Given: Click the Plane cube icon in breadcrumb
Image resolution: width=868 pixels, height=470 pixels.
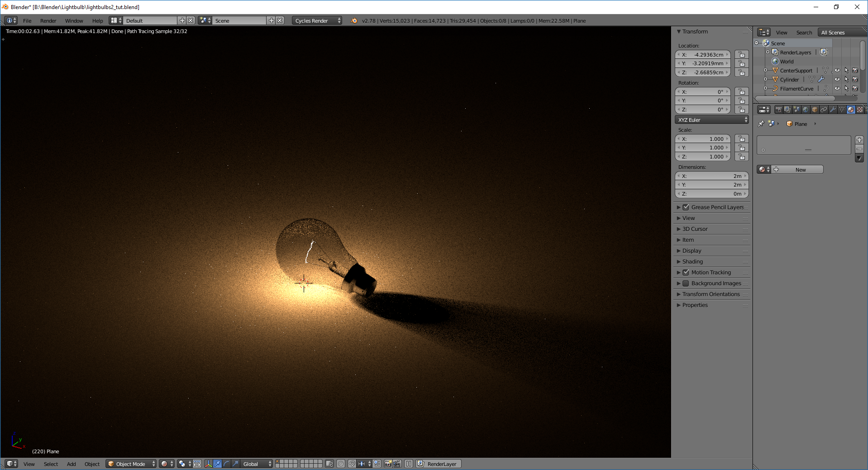Looking at the screenshot, I should tap(789, 124).
